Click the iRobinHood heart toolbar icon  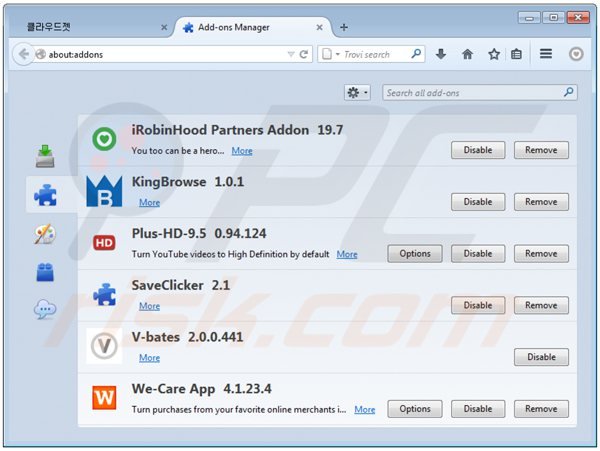pos(576,54)
